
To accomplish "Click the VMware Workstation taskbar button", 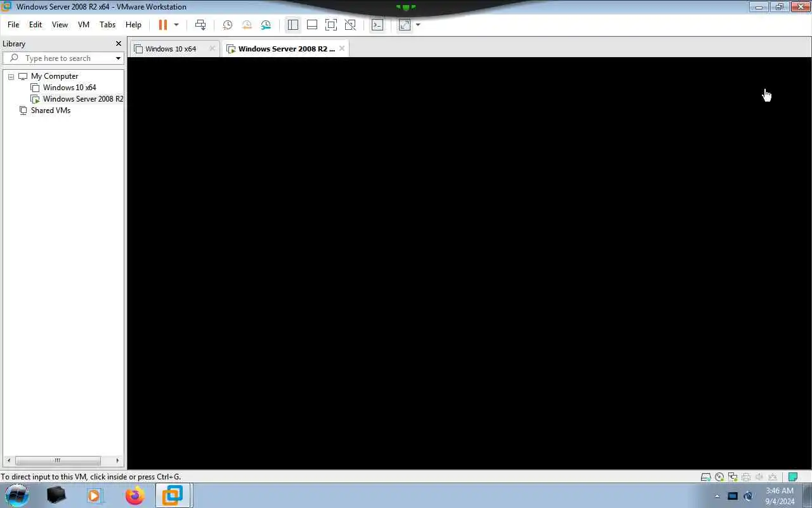I will [x=173, y=495].
